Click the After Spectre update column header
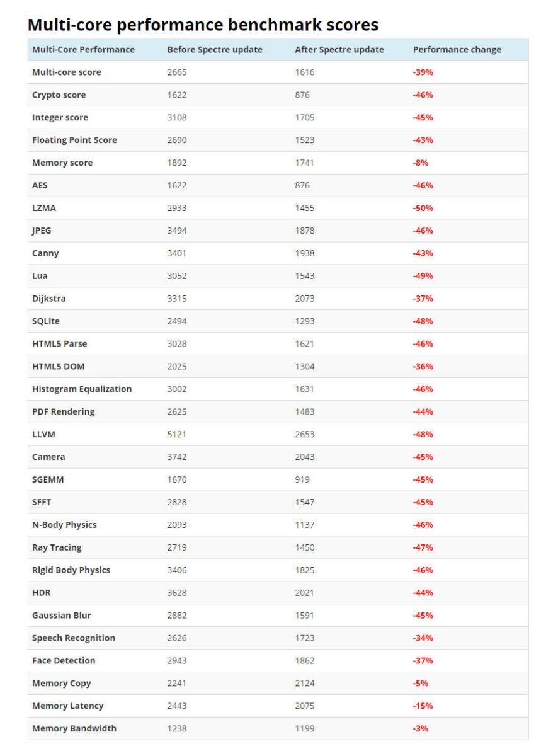Screen dimensions: 546x756 coord(339,49)
